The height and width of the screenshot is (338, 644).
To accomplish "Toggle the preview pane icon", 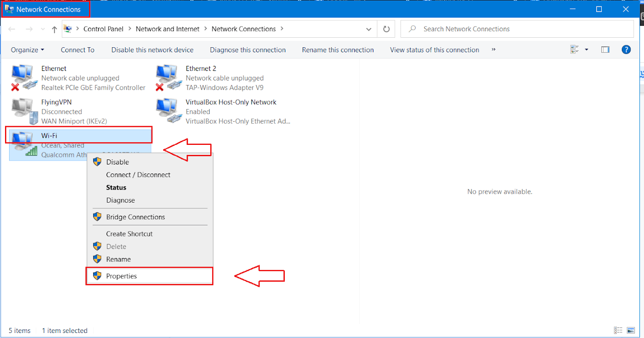I will pyautogui.click(x=605, y=50).
